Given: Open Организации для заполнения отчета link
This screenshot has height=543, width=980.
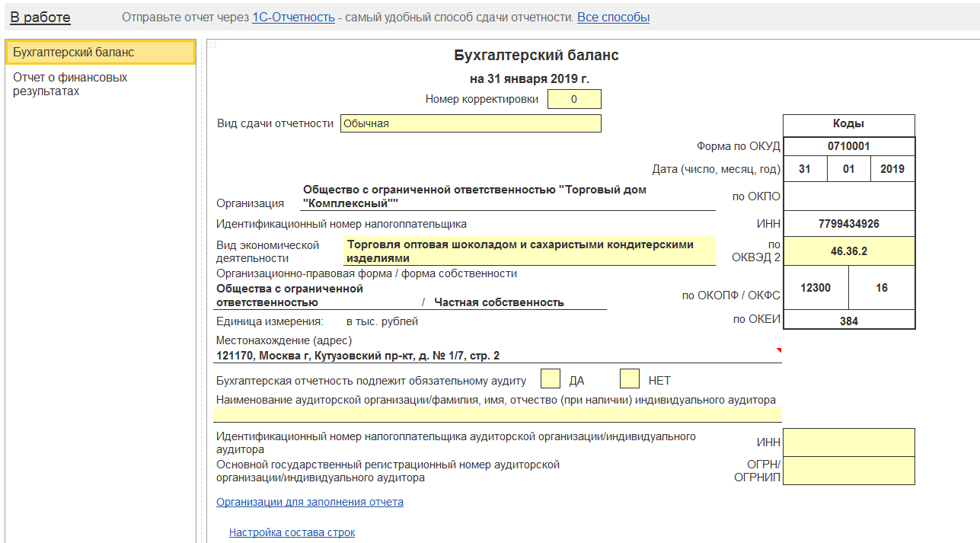Looking at the screenshot, I should 310,503.
